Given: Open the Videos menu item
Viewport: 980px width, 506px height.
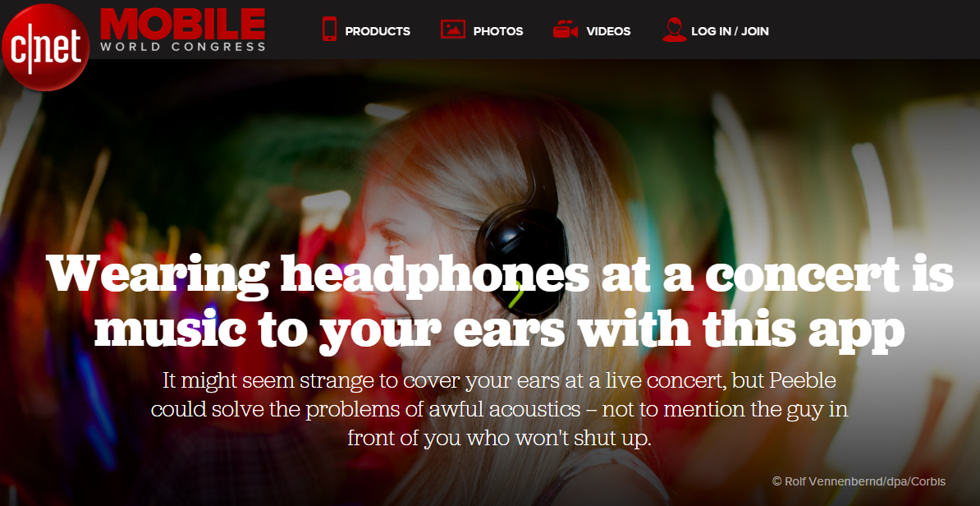Looking at the screenshot, I should tap(608, 31).
